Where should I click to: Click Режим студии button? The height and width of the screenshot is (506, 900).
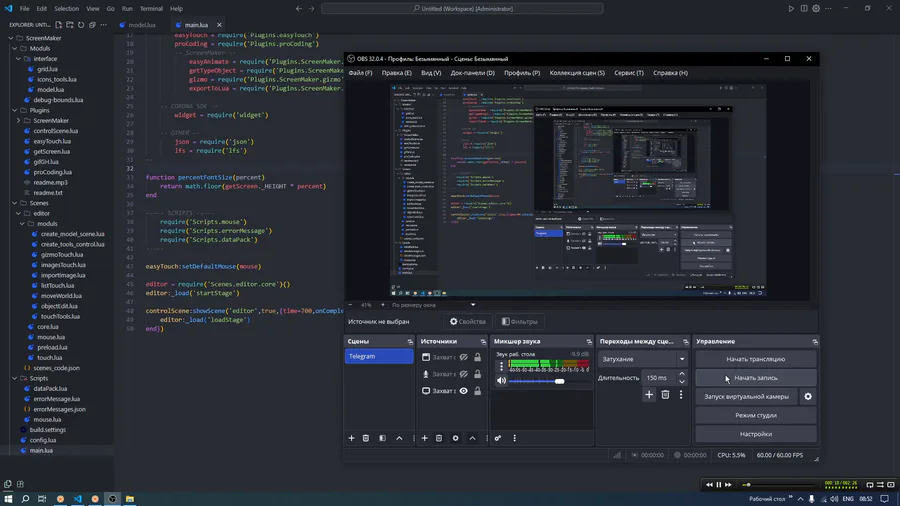click(755, 415)
